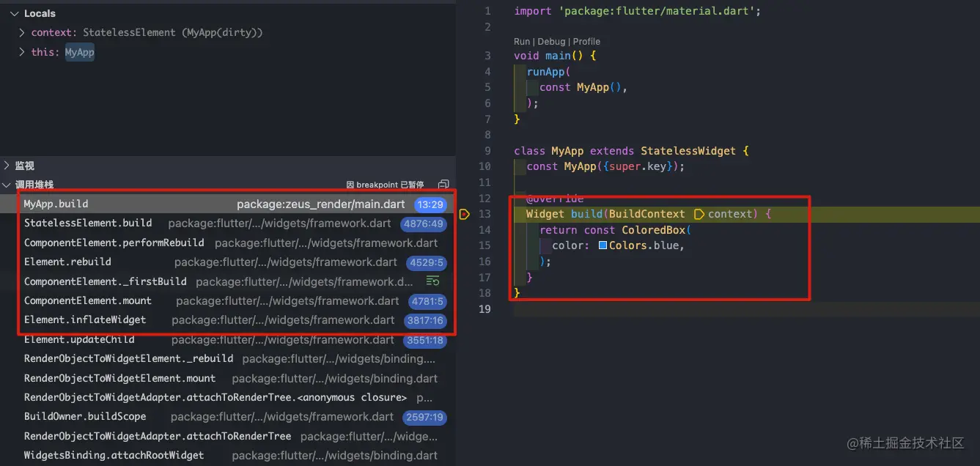The width and height of the screenshot is (980, 466).
Task: Open the Colors.blue color swatch
Action: click(x=603, y=245)
